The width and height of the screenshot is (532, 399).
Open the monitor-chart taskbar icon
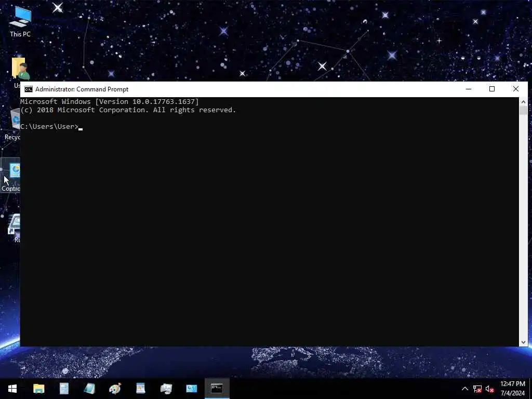[166, 389]
